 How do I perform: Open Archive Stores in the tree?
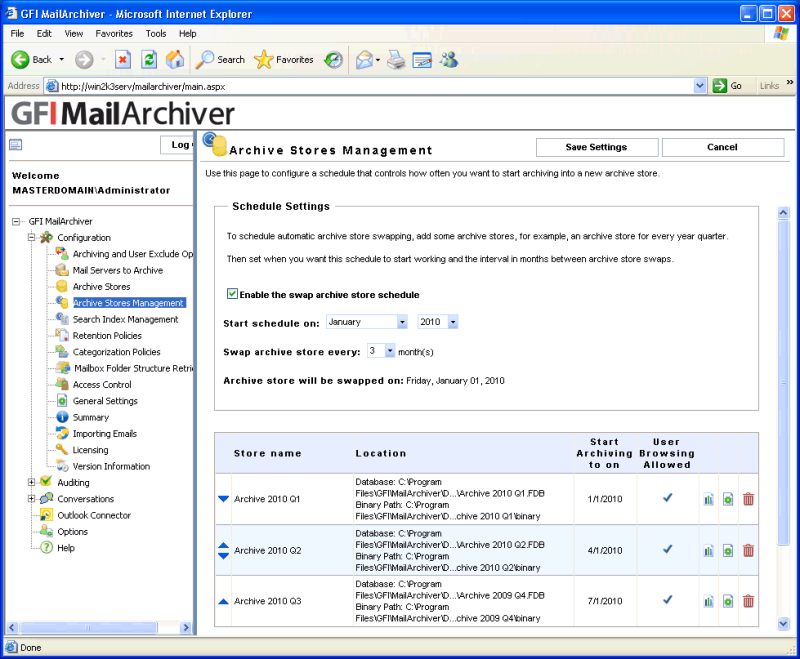(x=101, y=287)
